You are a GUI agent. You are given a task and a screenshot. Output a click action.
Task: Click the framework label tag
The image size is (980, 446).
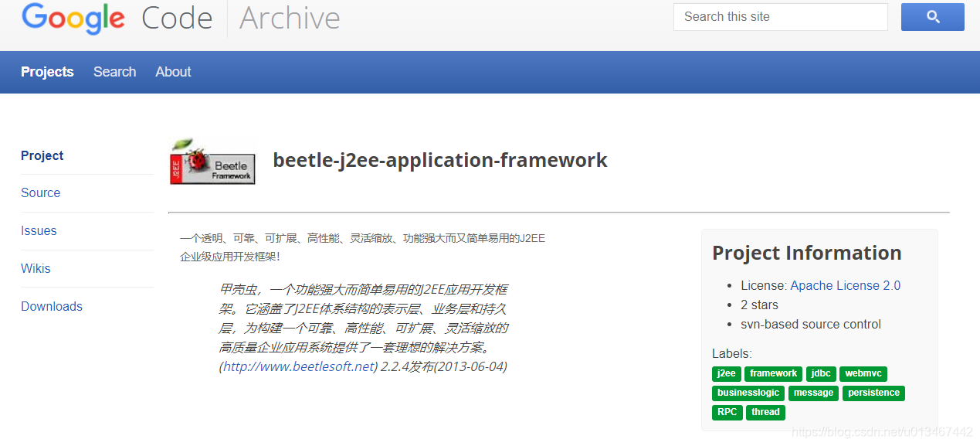pos(773,374)
